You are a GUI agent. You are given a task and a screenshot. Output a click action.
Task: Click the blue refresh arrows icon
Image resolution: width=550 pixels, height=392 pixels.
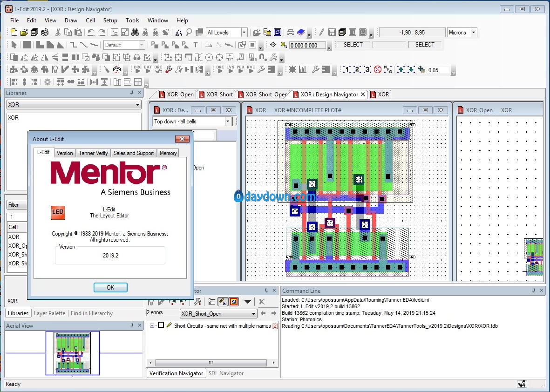pos(278,33)
